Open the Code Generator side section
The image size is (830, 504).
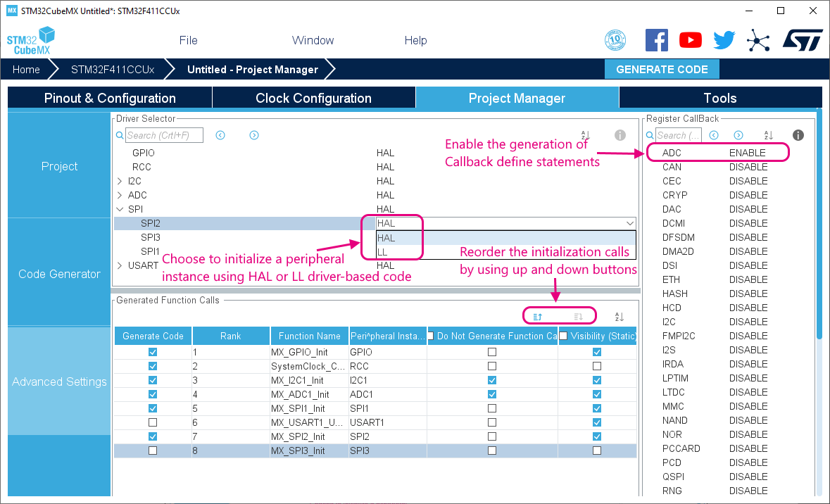(x=59, y=274)
